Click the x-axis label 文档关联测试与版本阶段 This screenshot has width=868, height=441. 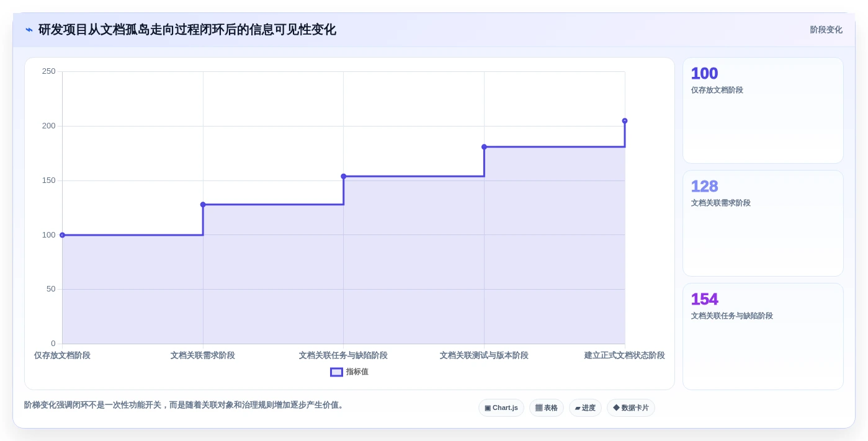484,355
